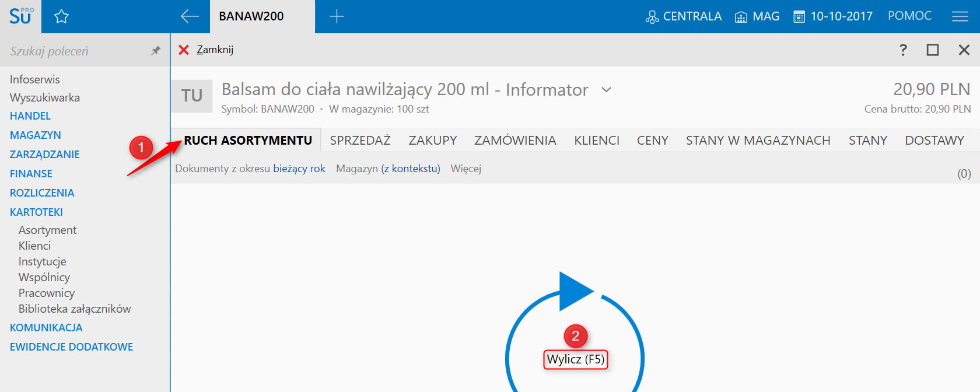Screen dimensions: 980x392
Task: Click the MAG warehouse label
Action: pyautogui.click(x=766, y=16)
